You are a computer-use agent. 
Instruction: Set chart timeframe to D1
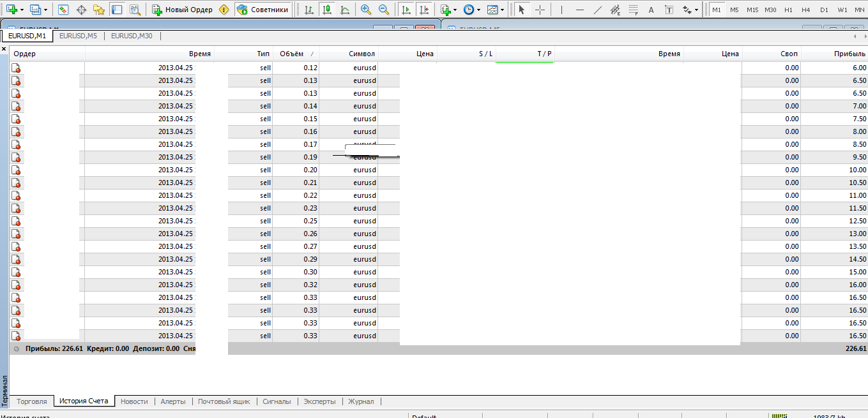pyautogui.click(x=824, y=10)
